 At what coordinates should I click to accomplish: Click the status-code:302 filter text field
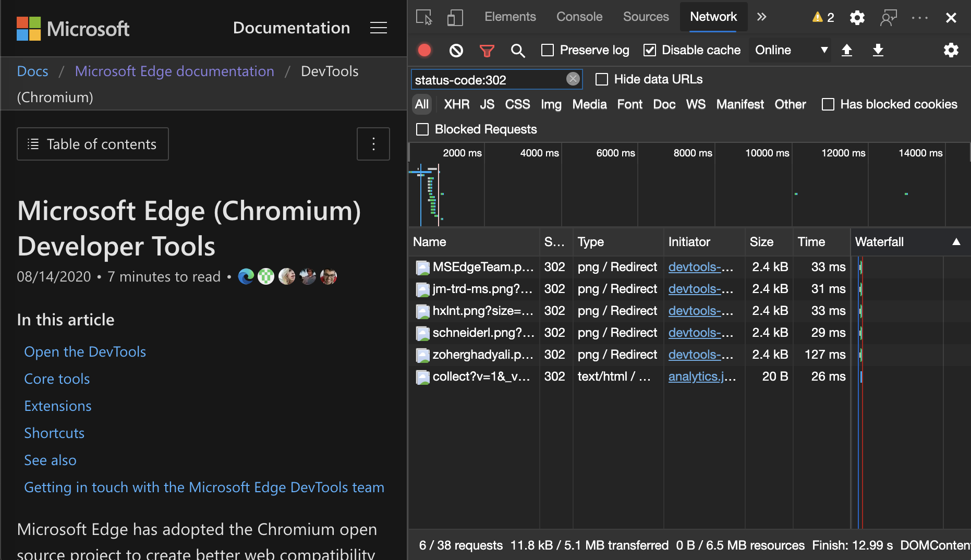pos(488,80)
